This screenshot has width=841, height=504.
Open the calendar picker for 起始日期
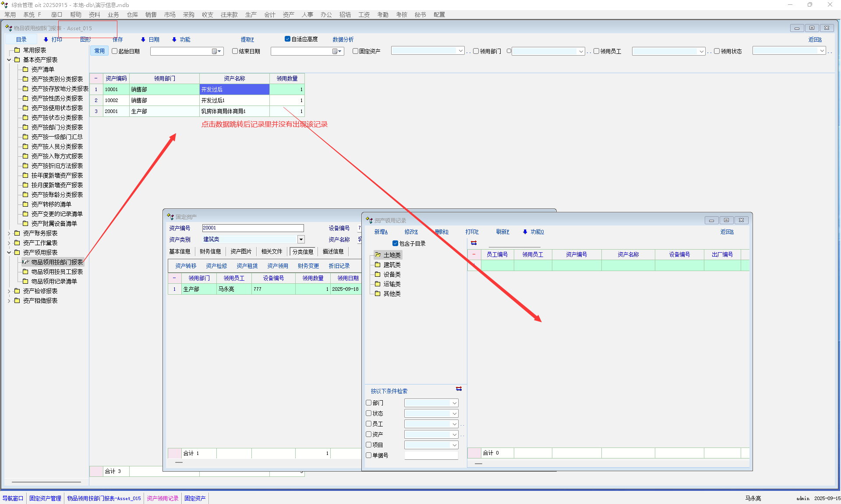coord(215,51)
